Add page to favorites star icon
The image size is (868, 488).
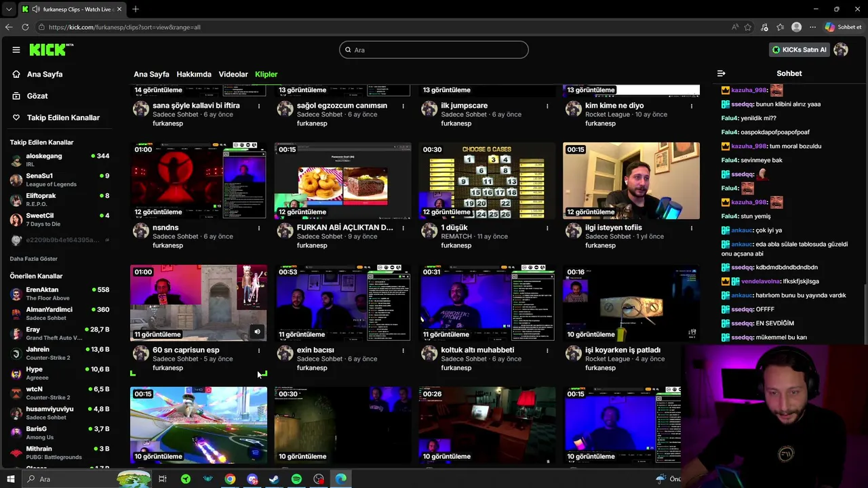tap(748, 27)
